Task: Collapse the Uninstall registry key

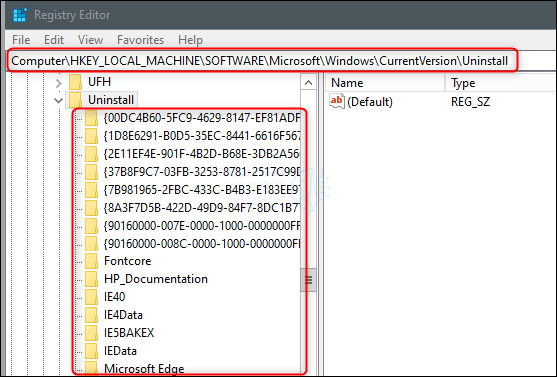Action: coord(58,101)
